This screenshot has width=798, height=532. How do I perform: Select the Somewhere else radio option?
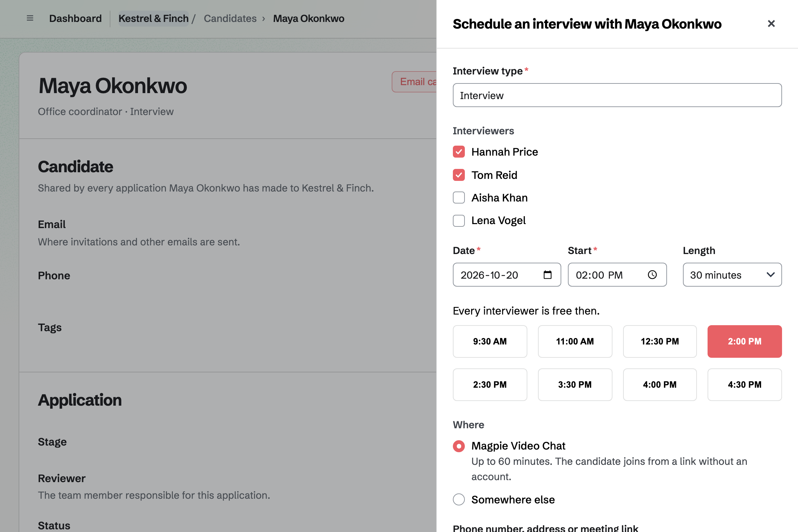459,500
